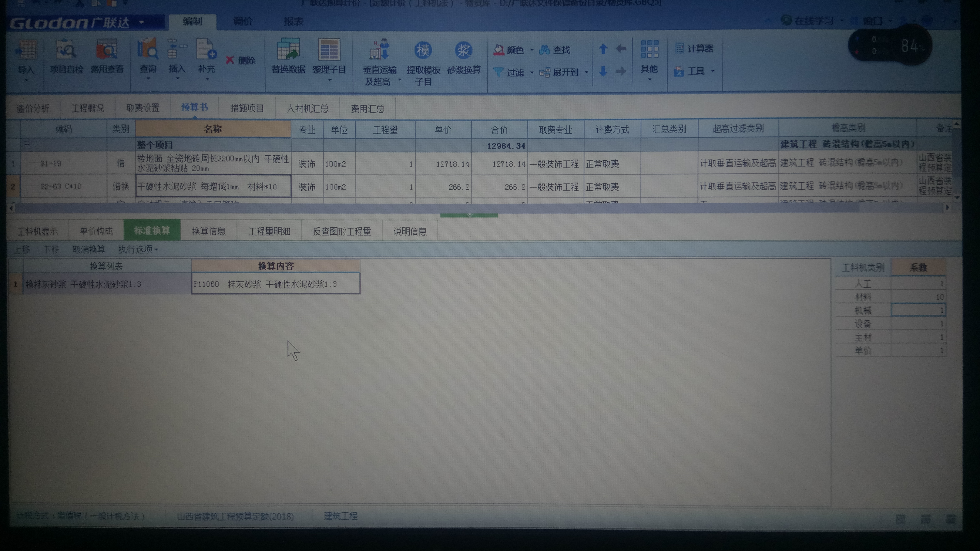Click the blue move-up arrow

point(603,49)
